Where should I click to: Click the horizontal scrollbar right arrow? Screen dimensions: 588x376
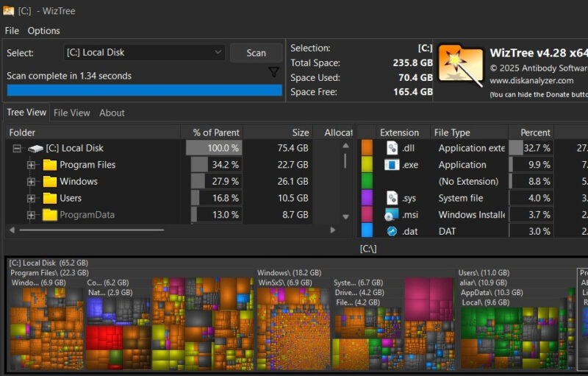pyautogui.click(x=332, y=230)
